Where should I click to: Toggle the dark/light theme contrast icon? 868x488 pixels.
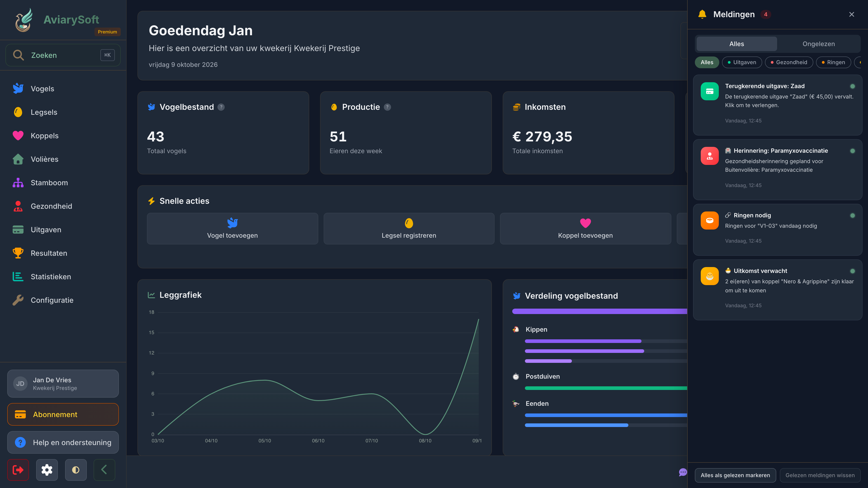point(75,469)
